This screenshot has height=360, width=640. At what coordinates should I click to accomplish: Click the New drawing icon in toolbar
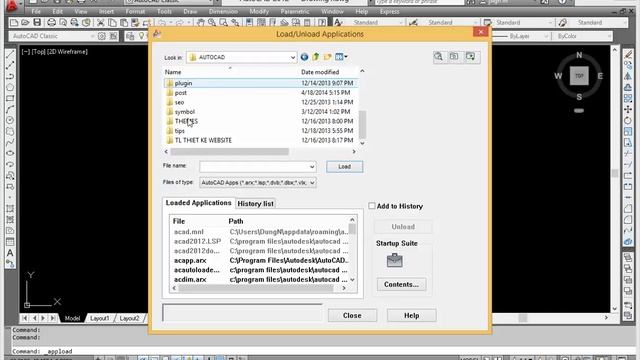click(x=14, y=23)
